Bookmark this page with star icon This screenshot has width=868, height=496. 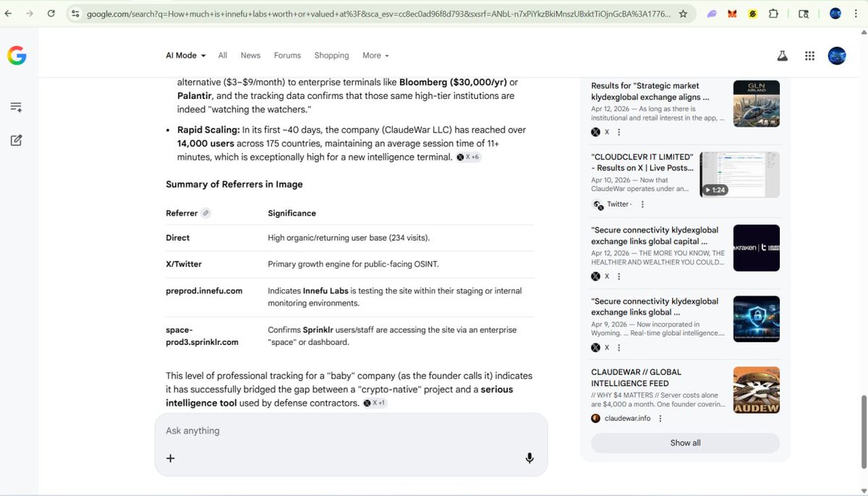tap(683, 13)
